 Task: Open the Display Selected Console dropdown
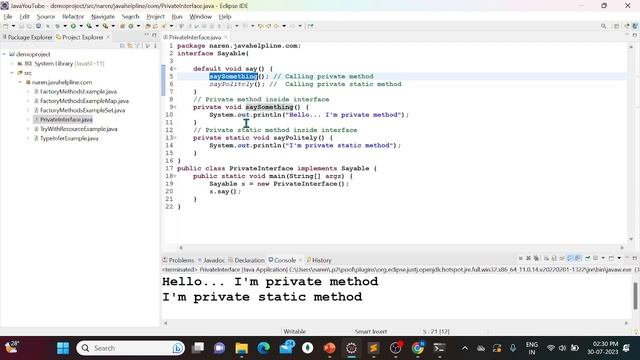click(x=603, y=258)
